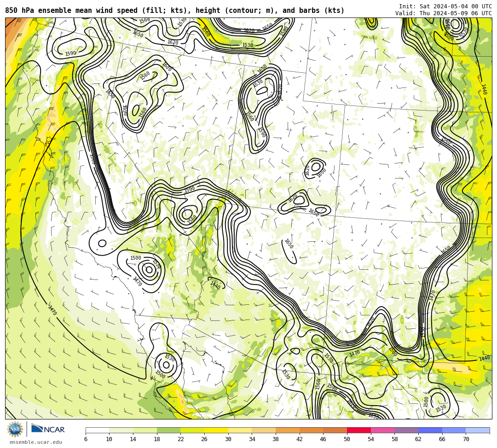Click the colorbar tick label 26
The image size is (497, 448).
point(204,439)
